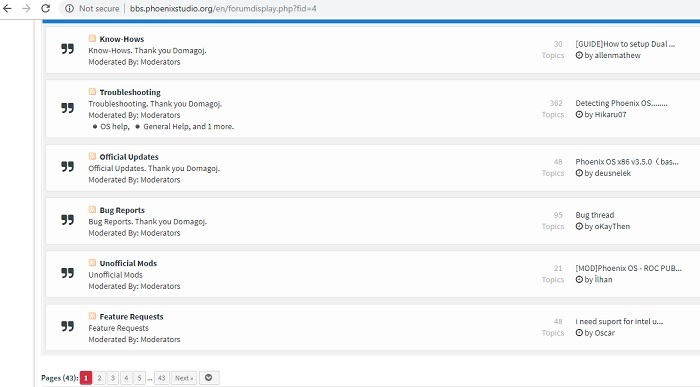Open the Bug Reports RSS feed icon
Image resolution: width=700 pixels, height=387 pixels.
[x=92, y=209]
